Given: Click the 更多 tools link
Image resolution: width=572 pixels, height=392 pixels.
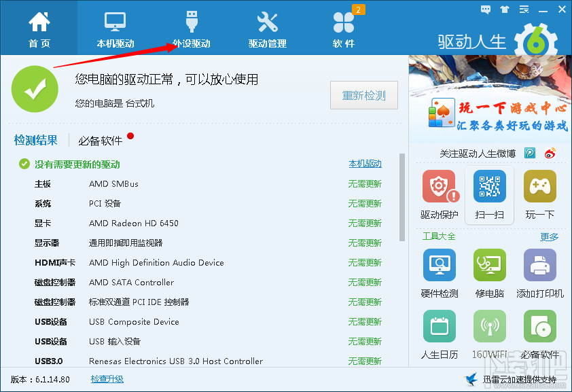Looking at the screenshot, I should pos(549,236).
